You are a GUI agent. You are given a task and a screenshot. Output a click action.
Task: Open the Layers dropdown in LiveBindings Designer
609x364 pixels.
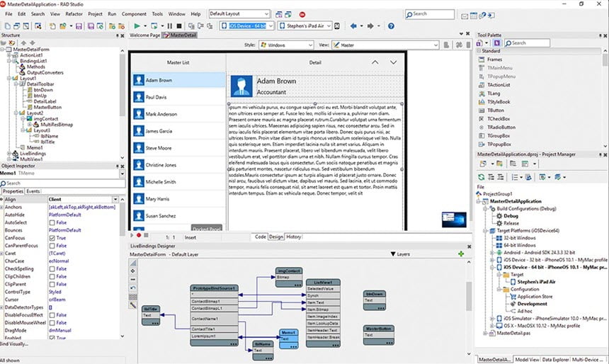(x=400, y=254)
